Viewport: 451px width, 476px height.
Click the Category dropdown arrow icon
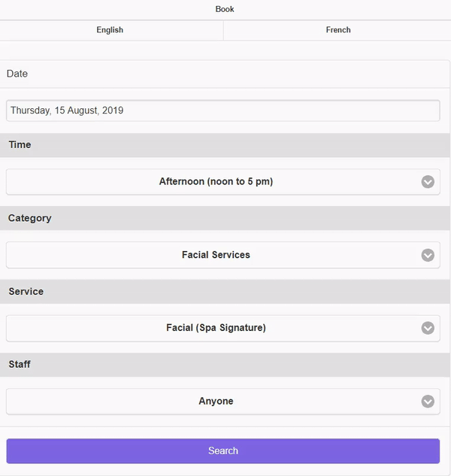(428, 255)
